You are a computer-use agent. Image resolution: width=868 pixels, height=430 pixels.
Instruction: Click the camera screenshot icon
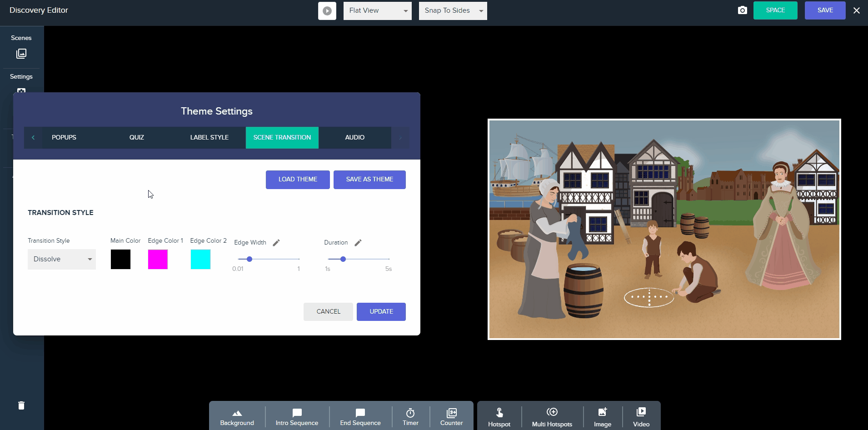click(x=742, y=10)
